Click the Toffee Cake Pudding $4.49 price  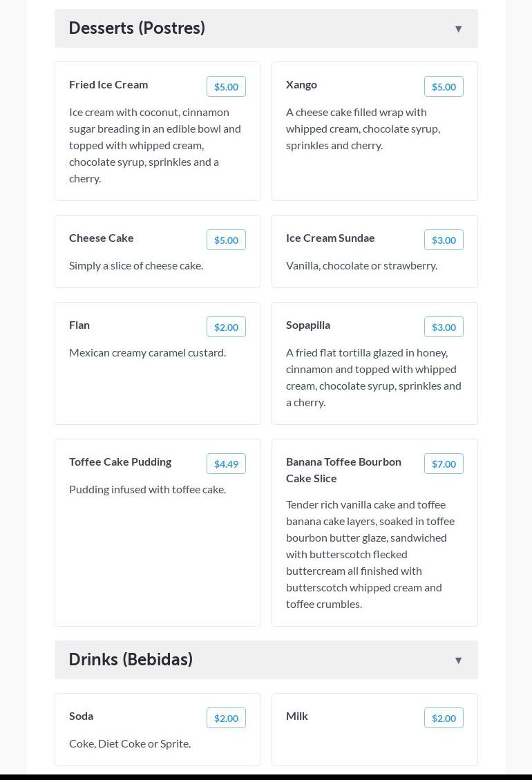(x=226, y=464)
